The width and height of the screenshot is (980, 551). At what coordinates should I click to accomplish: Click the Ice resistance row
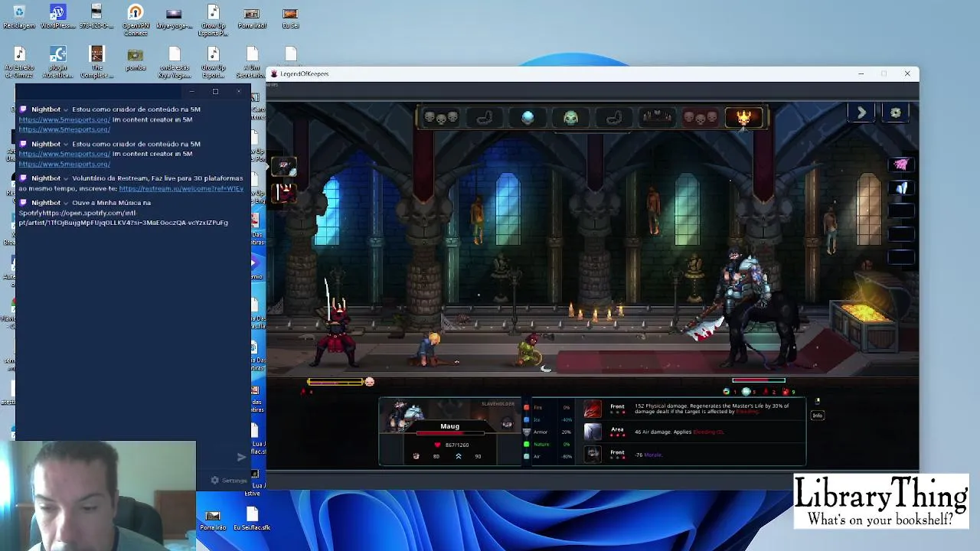tap(547, 419)
